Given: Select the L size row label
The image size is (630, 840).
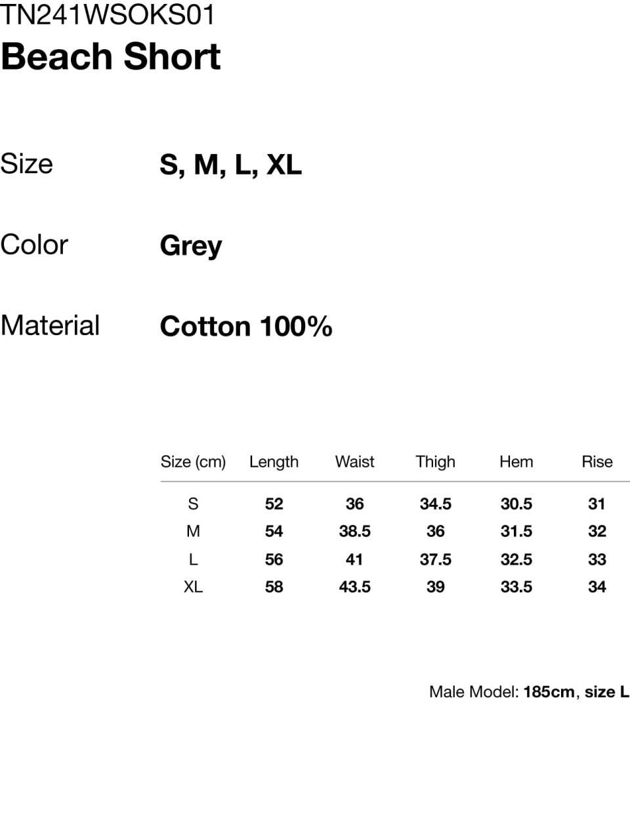Looking at the screenshot, I should [x=193, y=559].
